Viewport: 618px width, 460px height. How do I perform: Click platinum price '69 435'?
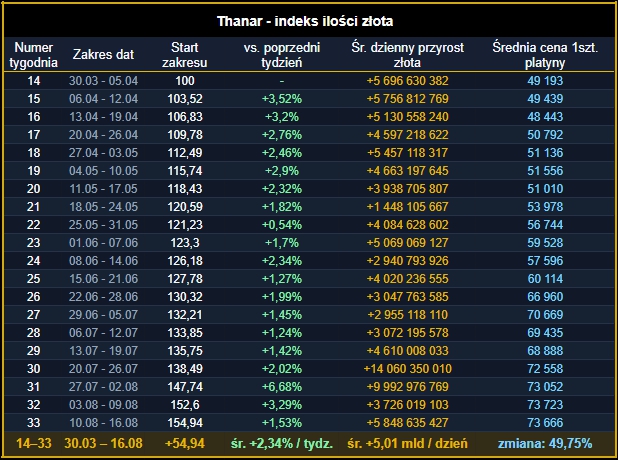click(x=545, y=333)
